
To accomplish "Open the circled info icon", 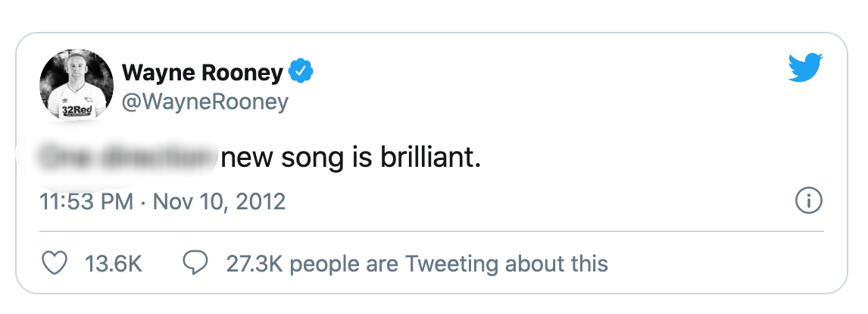I will (809, 202).
